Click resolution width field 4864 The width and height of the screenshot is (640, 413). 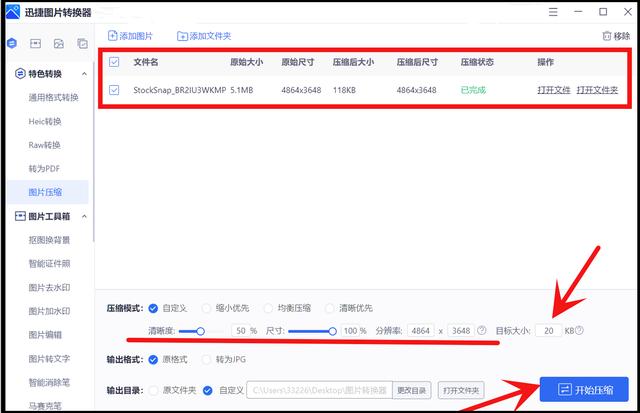point(420,331)
